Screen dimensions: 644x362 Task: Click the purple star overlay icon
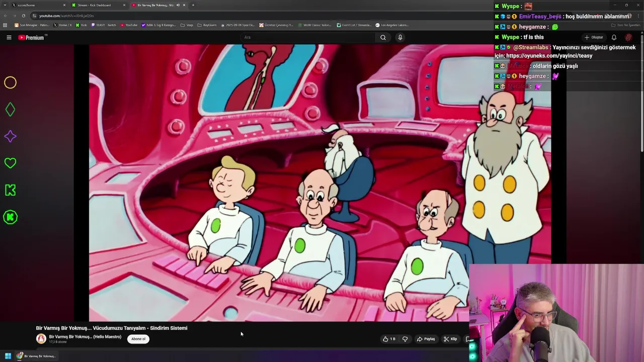coord(10,136)
